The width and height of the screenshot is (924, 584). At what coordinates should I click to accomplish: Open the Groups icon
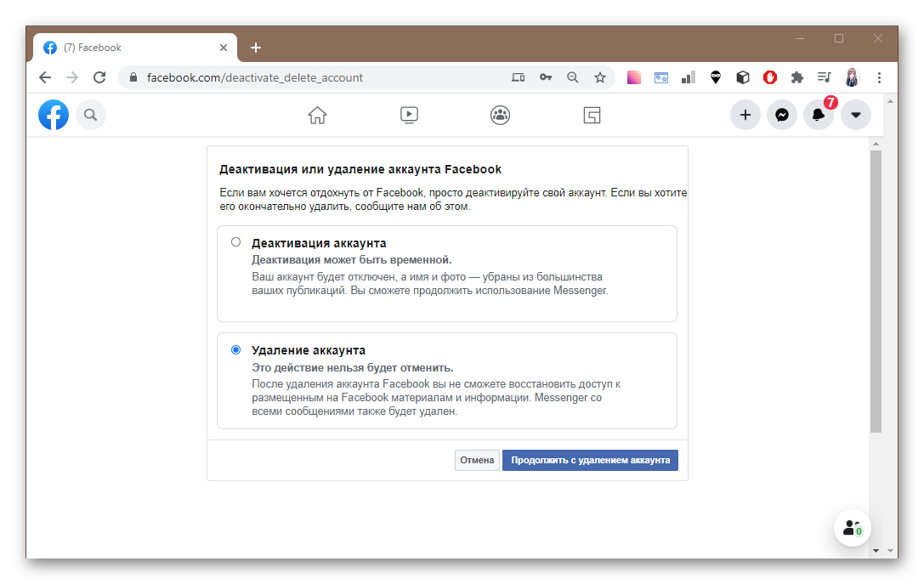click(501, 115)
